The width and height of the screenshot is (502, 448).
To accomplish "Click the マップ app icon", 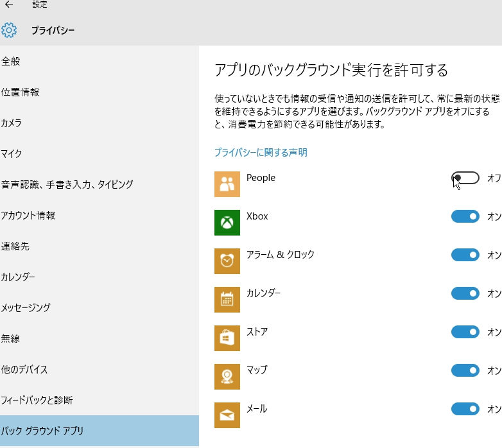I will (x=227, y=377).
